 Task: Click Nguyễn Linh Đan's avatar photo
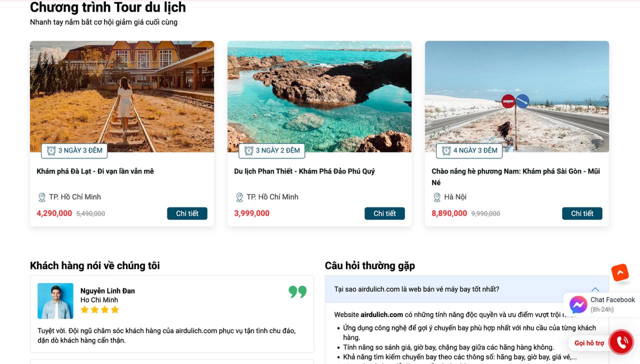coord(55,301)
